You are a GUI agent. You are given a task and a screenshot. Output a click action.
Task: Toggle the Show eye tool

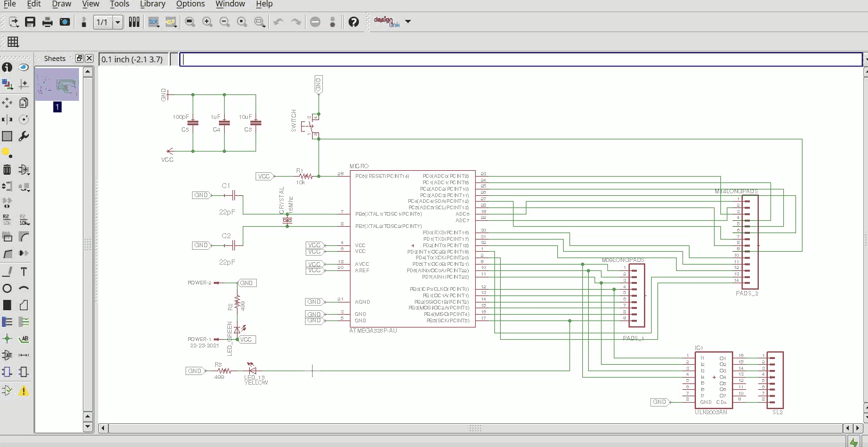(x=24, y=67)
